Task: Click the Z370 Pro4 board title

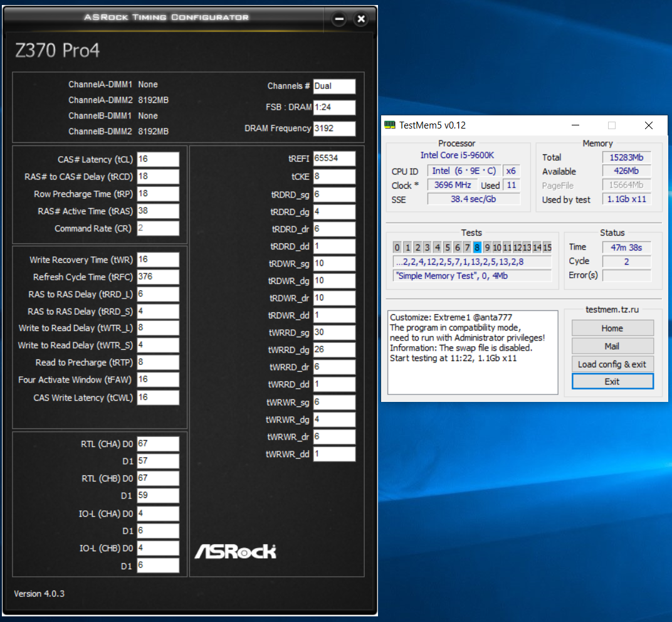Action: pos(58,50)
